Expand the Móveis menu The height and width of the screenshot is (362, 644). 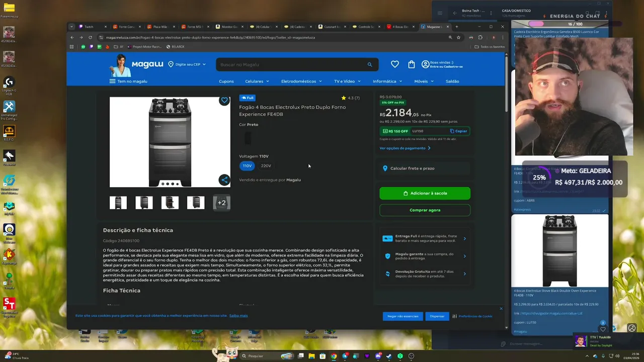point(424,81)
